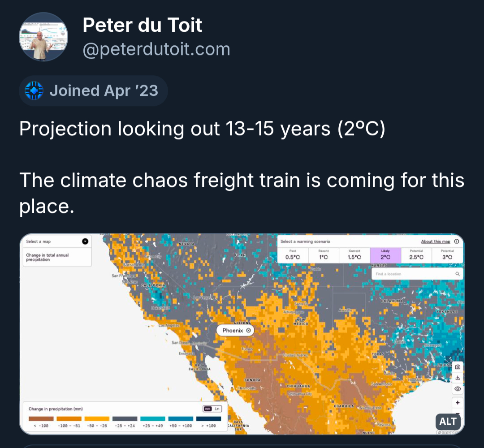The height and width of the screenshot is (448, 484).
Task: Choose the Potential 3°C warming scenario
Action: click(x=447, y=254)
